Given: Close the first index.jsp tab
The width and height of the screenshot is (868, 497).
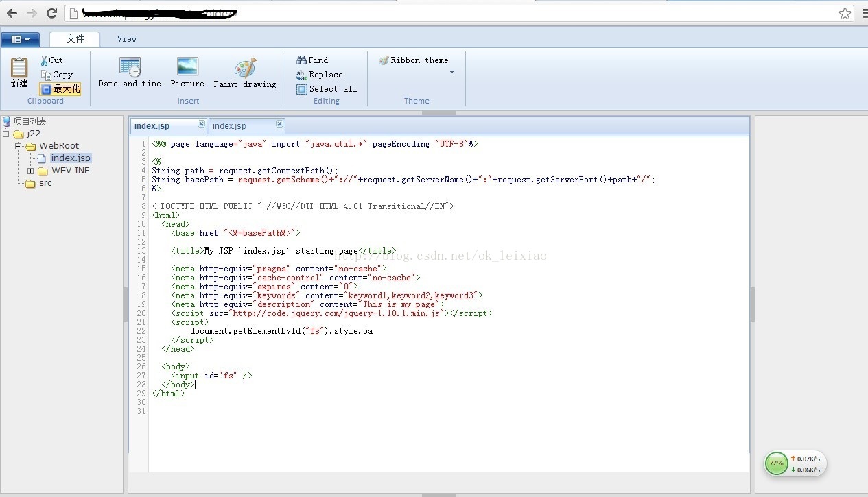Looking at the screenshot, I should (201, 124).
